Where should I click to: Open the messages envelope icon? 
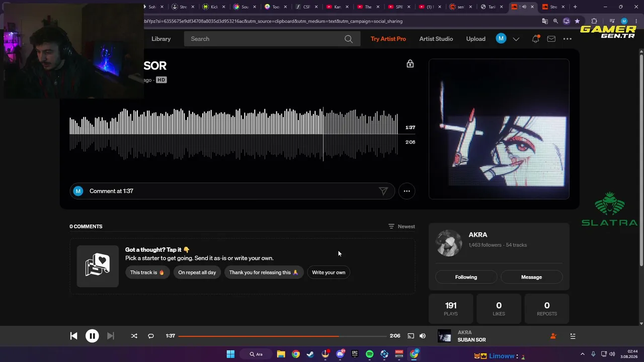[551, 39]
